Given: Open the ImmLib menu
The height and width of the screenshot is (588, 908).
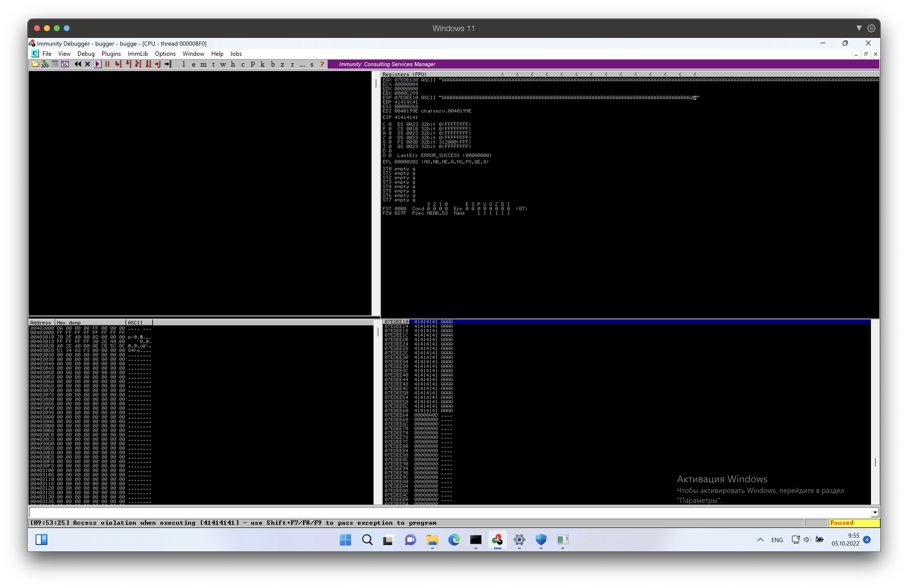Looking at the screenshot, I should pyautogui.click(x=137, y=54).
